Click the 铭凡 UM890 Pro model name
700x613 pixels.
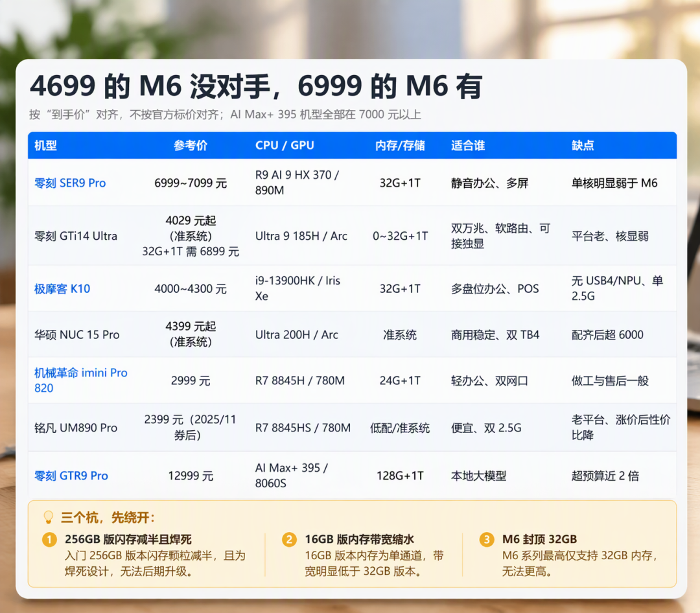click(x=76, y=428)
